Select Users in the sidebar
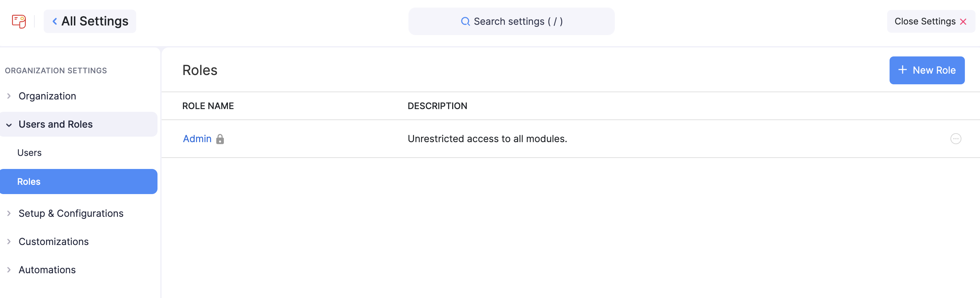The width and height of the screenshot is (980, 298). tap(29, 152)
